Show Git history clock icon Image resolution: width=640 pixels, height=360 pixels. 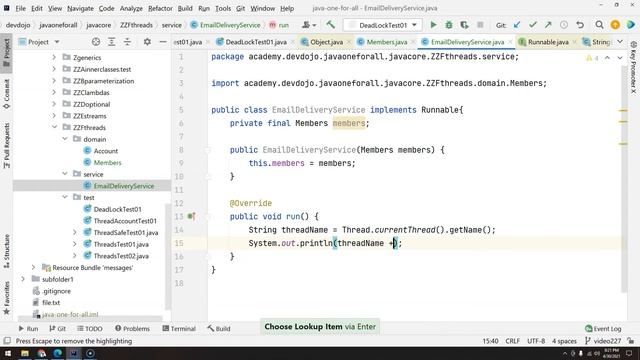click(x=564, y=25)
